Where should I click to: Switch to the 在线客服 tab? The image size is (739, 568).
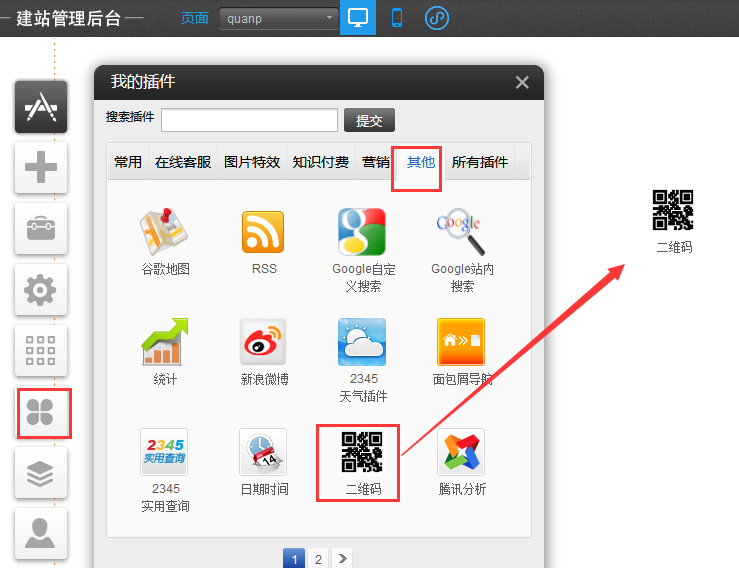pyautogui.click(x=183, y=162)
